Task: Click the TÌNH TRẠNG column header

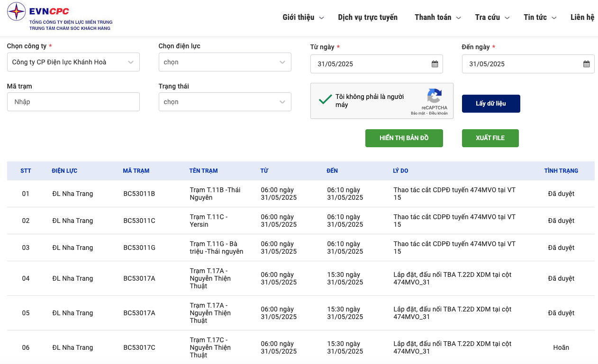Action: tap(561, 171)
